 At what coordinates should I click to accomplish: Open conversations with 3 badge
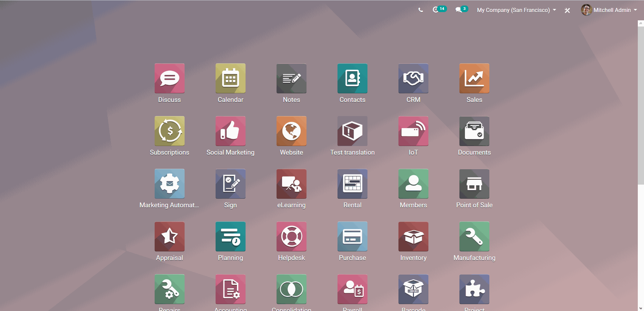point(461,9)
